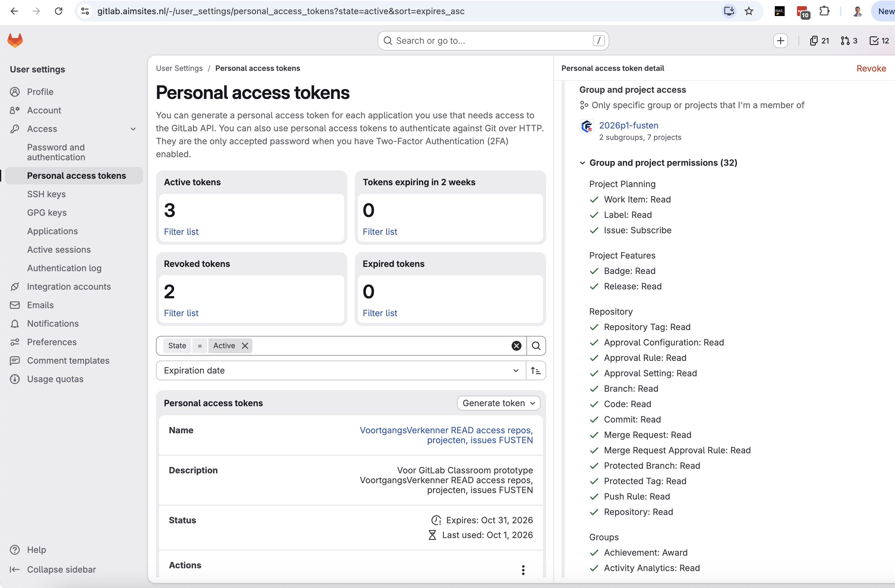Click User Settings breadcrumb link
The width and height of the screenshot is (895, 588).
tap(179, 68)
